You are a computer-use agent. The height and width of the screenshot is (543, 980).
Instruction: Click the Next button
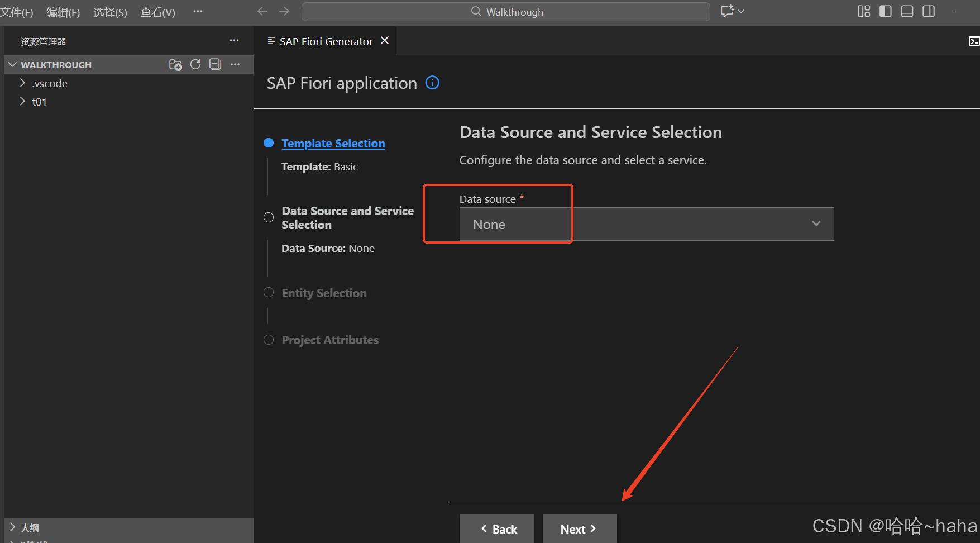[580, 528]
